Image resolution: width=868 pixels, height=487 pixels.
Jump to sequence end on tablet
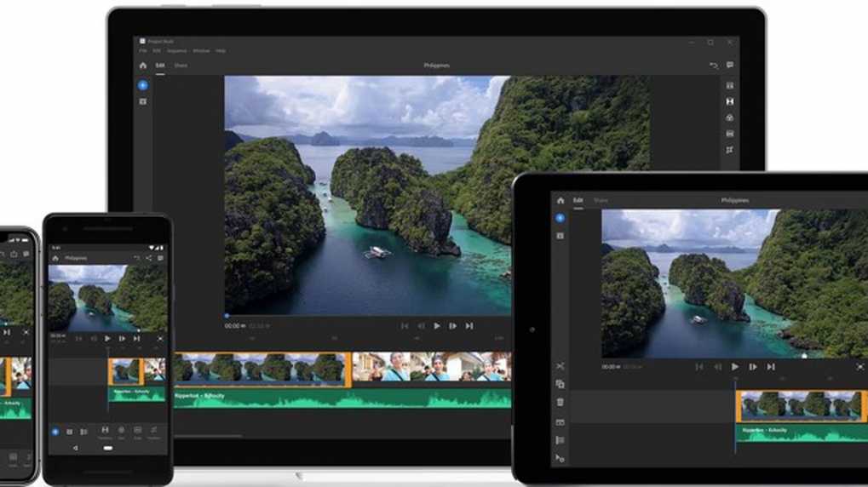[771, 366]
